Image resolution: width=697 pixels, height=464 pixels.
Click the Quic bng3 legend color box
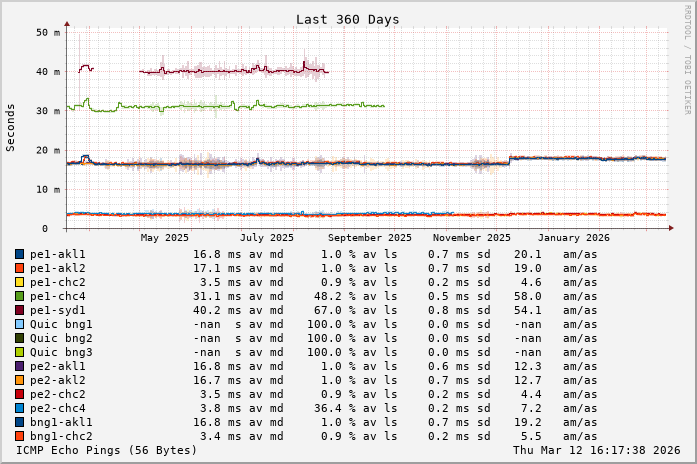19,352
